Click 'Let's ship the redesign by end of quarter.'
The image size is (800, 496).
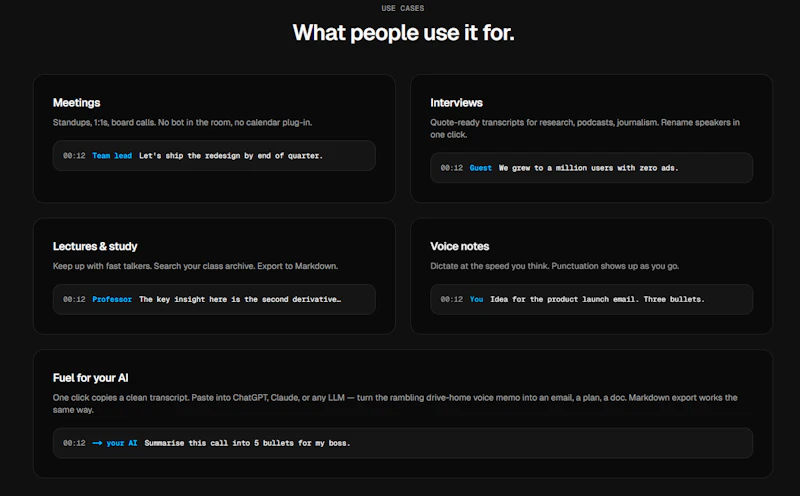(231, 156)
